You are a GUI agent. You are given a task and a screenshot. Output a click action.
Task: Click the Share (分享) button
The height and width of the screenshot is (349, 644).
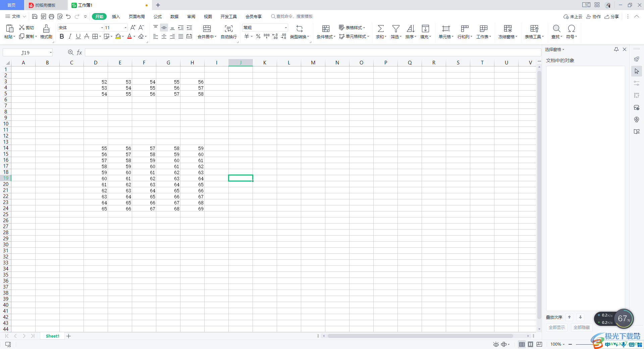tap(612, 16)
